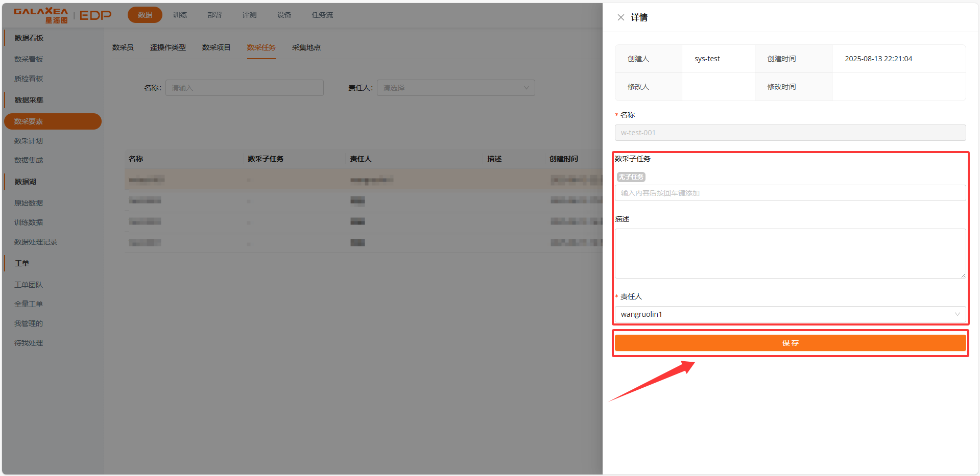Open the 数采计划 sidebar item

(28, 141)
